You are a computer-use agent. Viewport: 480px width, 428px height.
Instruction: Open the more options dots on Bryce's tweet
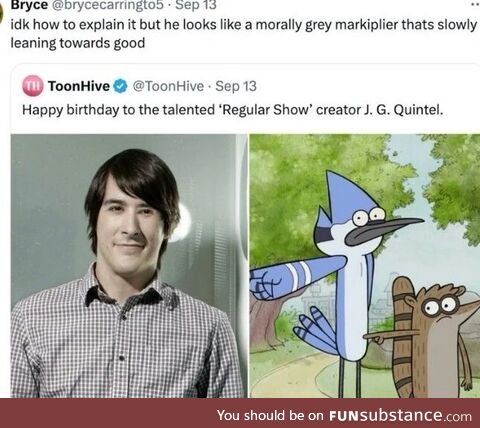tap(475, 5)
